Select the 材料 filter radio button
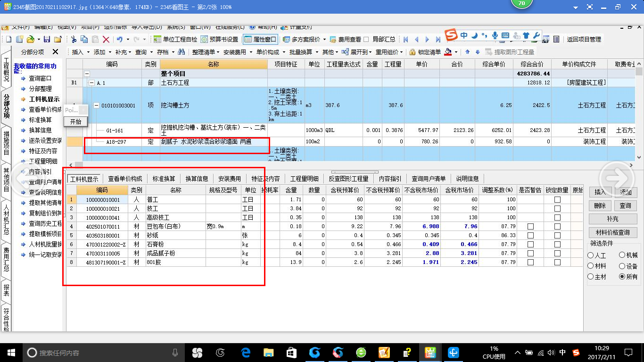 pos(591,266)
